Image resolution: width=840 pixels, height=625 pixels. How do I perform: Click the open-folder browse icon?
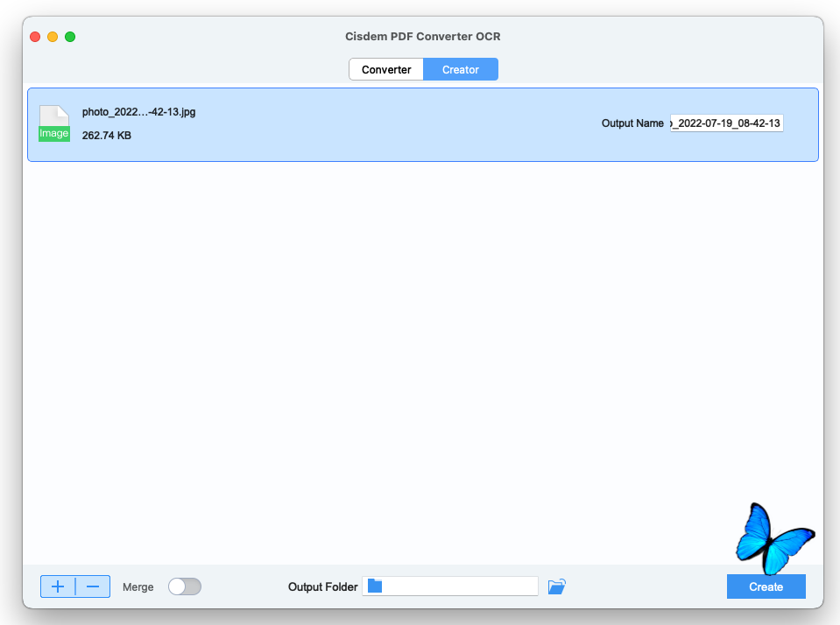pyautogui.click(x=556, y=586)
